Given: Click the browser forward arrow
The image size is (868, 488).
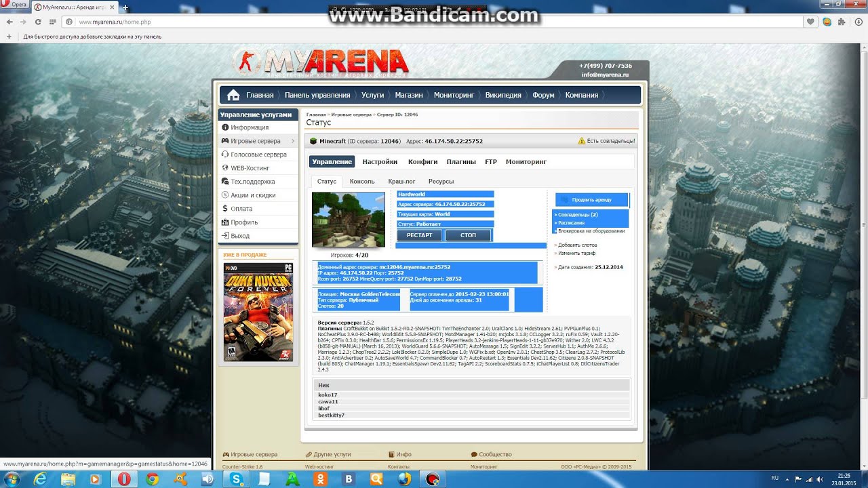Looking at the screenshot, I should pos(23,22).
